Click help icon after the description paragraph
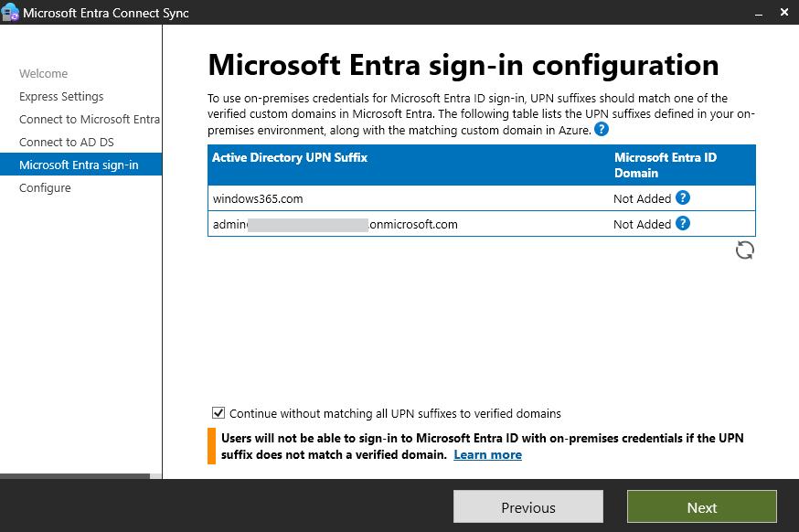 click(x=602, y=130)
